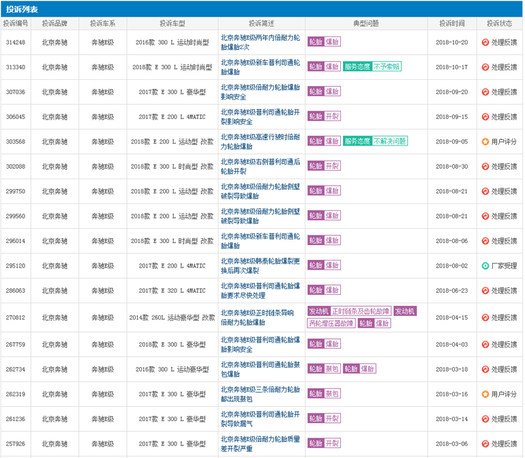Open the description link for complaint 261236
The height and width of the screenshot is (458, 525).
260,419
